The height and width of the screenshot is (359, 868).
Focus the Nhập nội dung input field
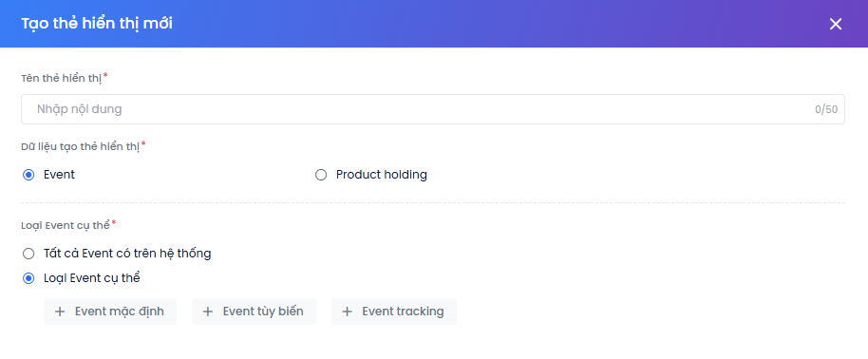433,109
